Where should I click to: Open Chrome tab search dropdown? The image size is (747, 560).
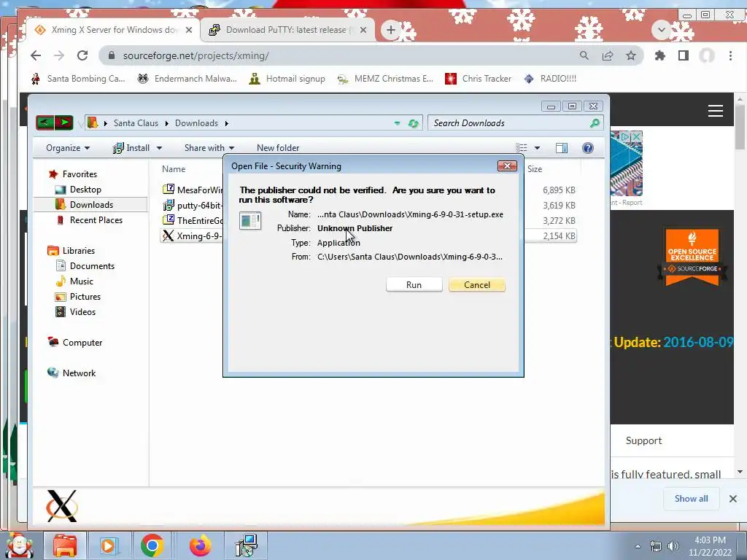(x=661, y=29)
